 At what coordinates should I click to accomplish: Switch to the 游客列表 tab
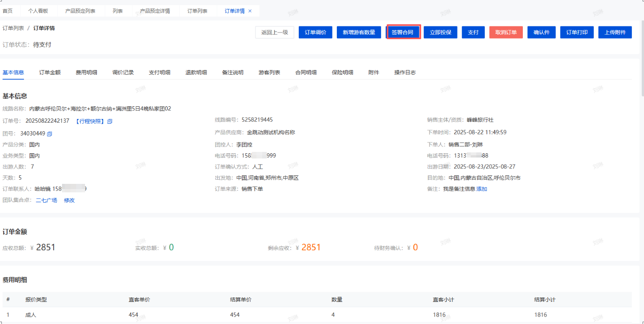pyautogui.click(x=269, y=72)
